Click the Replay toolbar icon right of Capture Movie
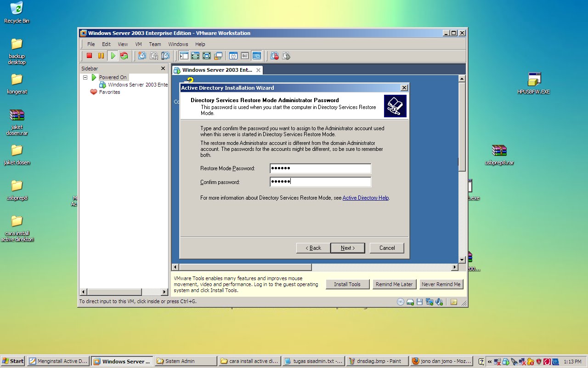Image resolution: width=588 pixels, height=368 pixels. (286, 56)
